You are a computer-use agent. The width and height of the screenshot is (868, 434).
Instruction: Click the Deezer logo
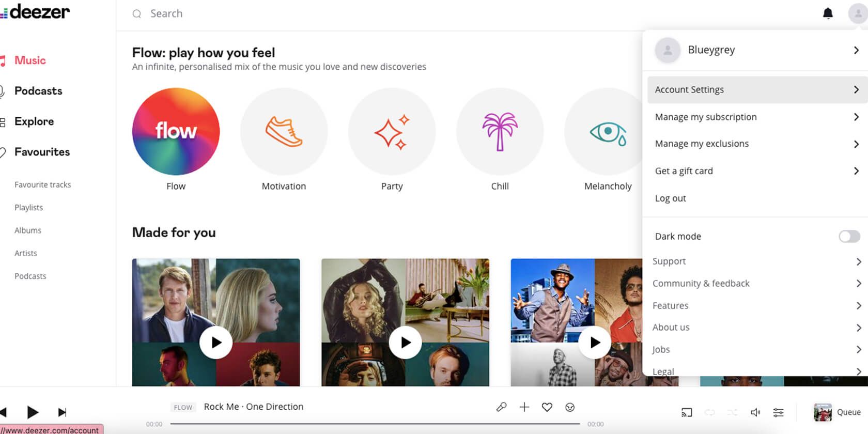click(x=35, y=12)
